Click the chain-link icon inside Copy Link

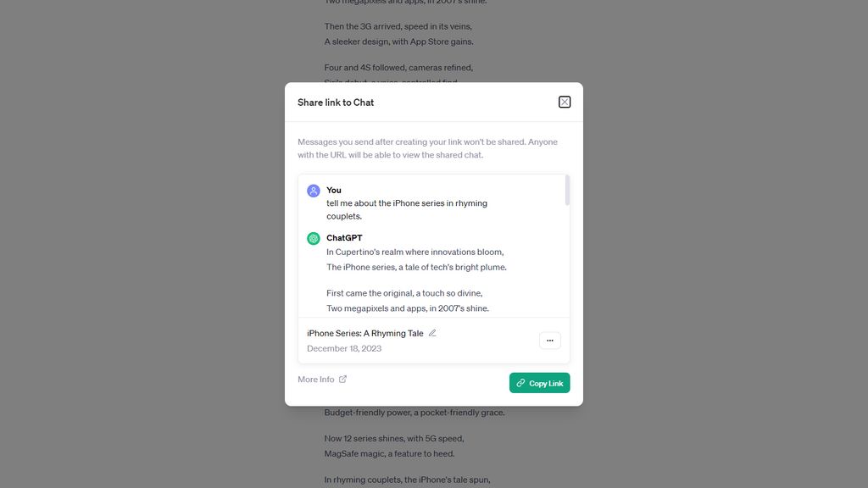coord(520,383)
